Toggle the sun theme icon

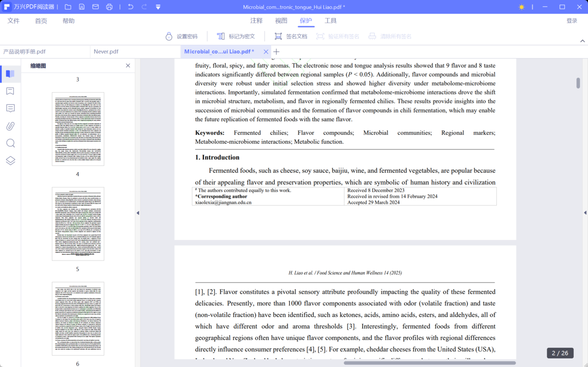point(521,7)
